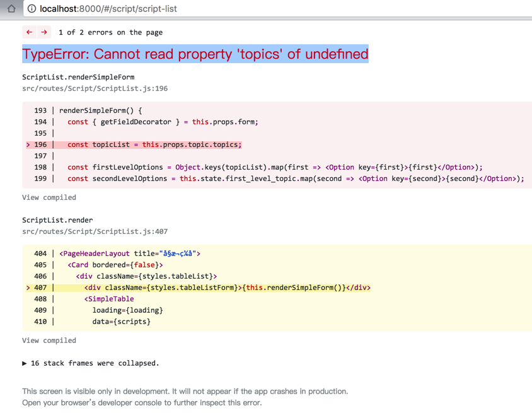The width and height of the screenshot is (532, 413).
Task: Click View compiled under renderSimpleForm frame
Action: click(x=49, y=197)
